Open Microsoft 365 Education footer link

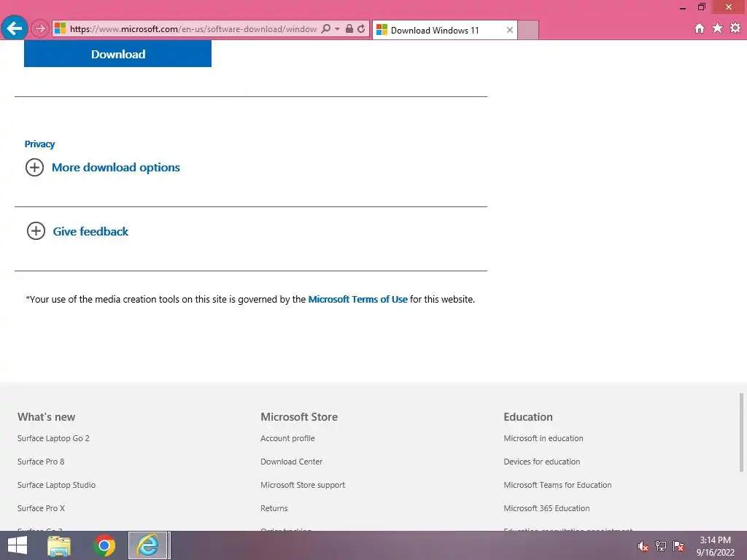click(x=547, y=508)
